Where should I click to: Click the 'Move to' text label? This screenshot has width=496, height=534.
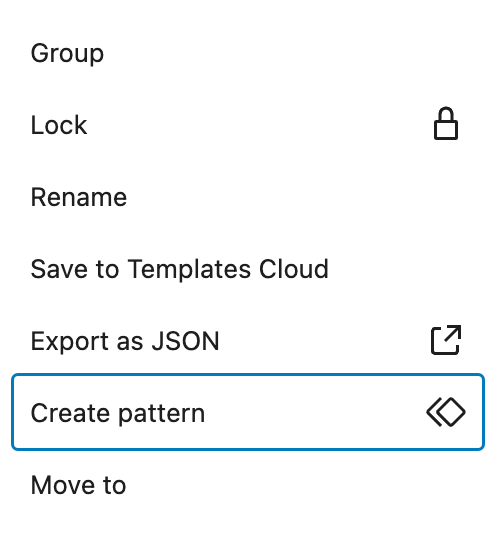pyautogui.click(x=78, y=485)
